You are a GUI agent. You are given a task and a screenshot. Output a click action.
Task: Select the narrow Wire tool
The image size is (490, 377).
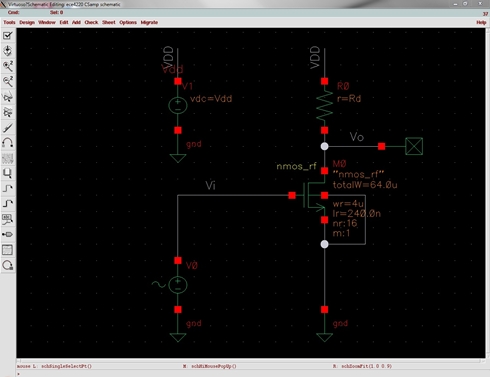8,188
